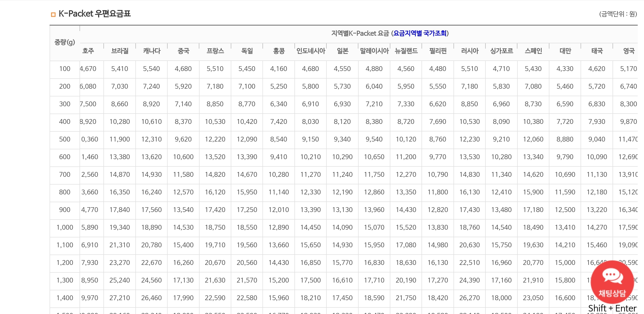Click Taiwan 1,200g price 15,000

click(x=565, y=263)
